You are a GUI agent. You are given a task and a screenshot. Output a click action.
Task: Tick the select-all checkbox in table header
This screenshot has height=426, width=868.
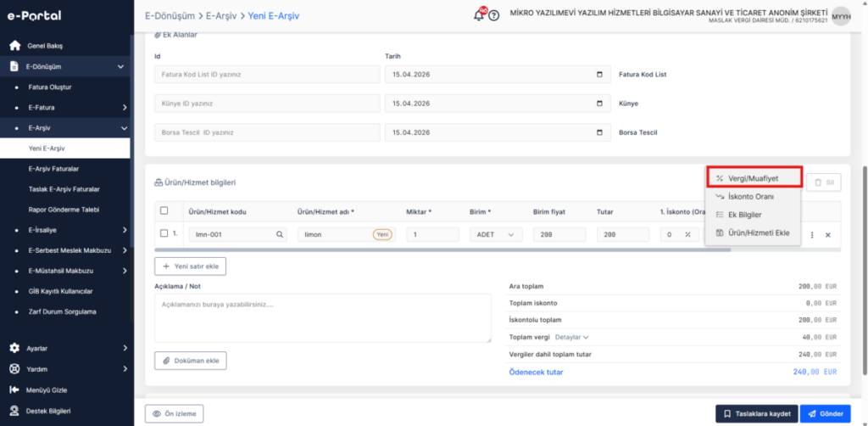[x=164, y=210]
